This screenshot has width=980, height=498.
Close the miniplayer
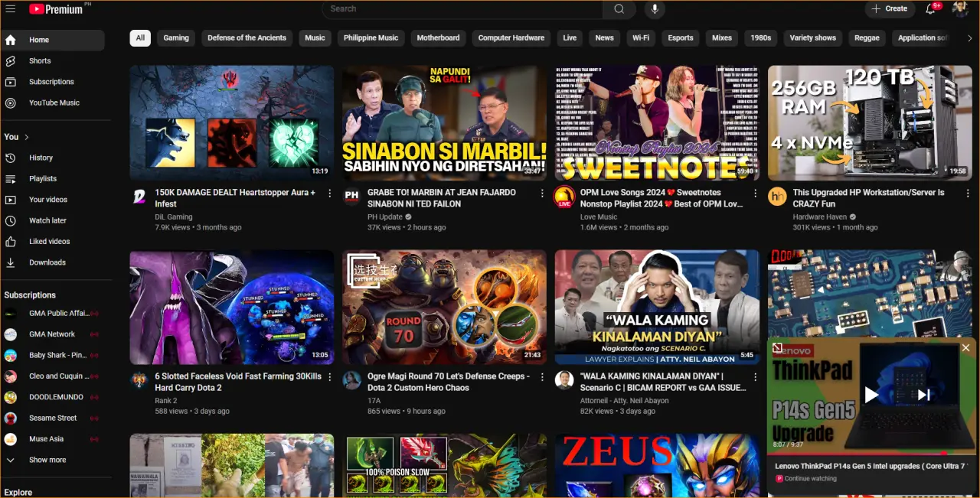[965, 348]
